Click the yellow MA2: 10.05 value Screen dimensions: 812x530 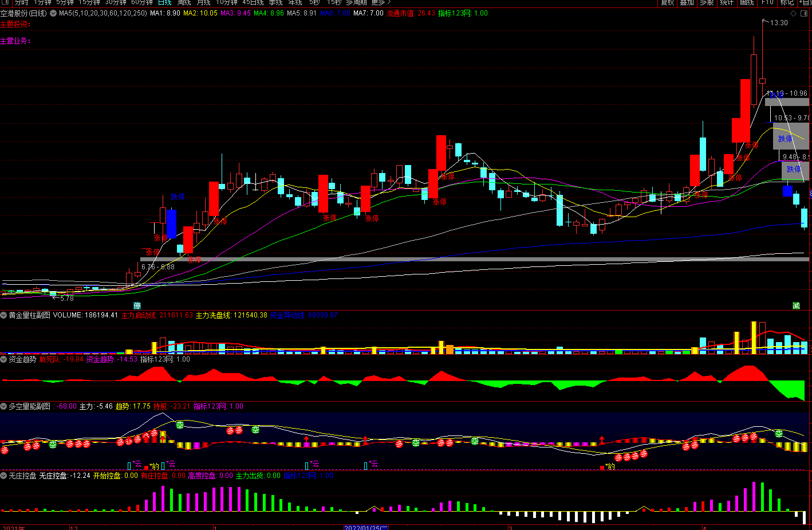200,13
